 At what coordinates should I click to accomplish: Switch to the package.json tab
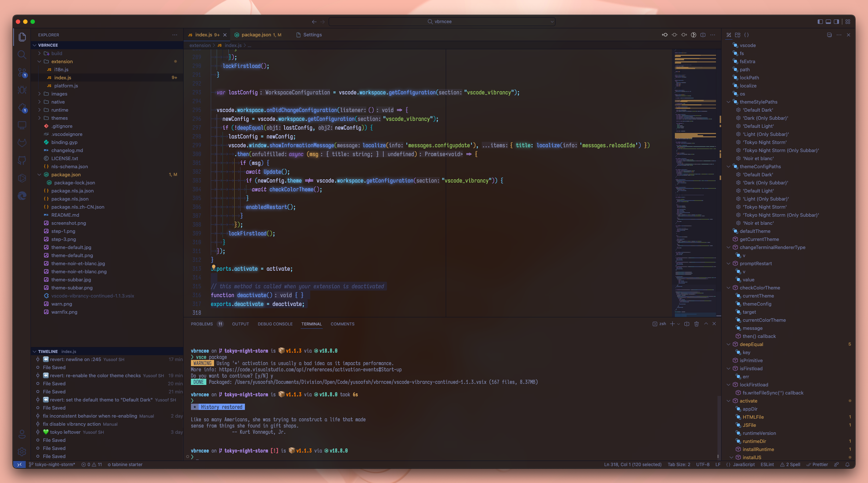click(x=256, y=35)
